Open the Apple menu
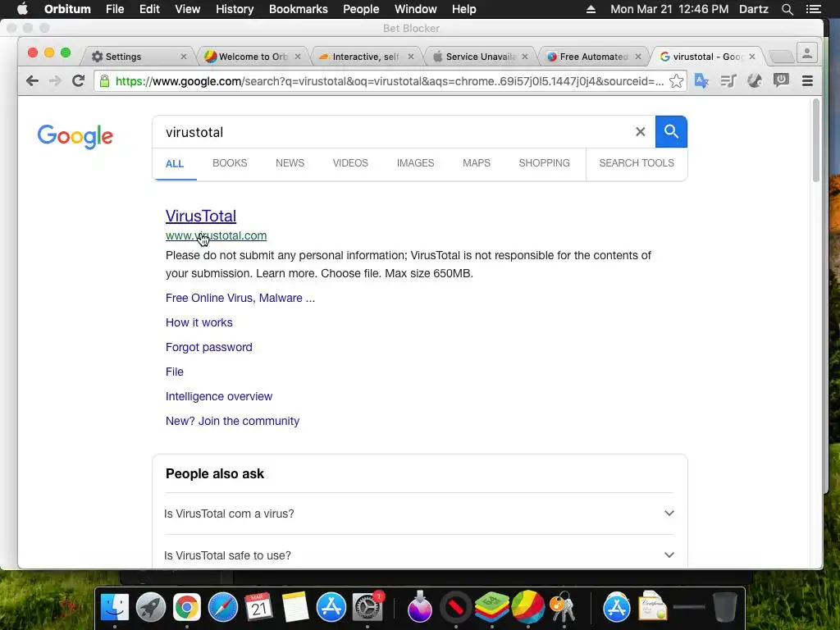Screen dimensions: 840x630 (22, 9)
